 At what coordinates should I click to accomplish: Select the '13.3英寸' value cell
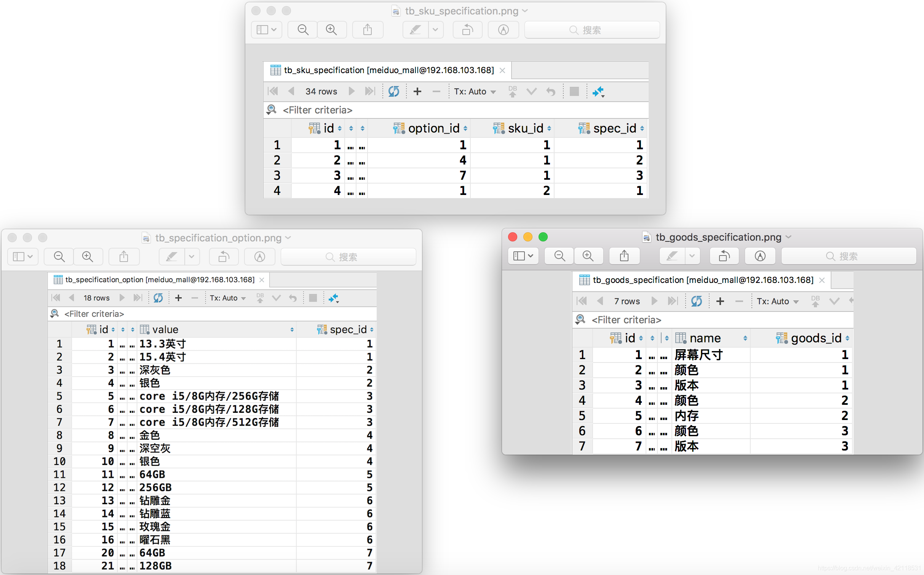(217, 344)
